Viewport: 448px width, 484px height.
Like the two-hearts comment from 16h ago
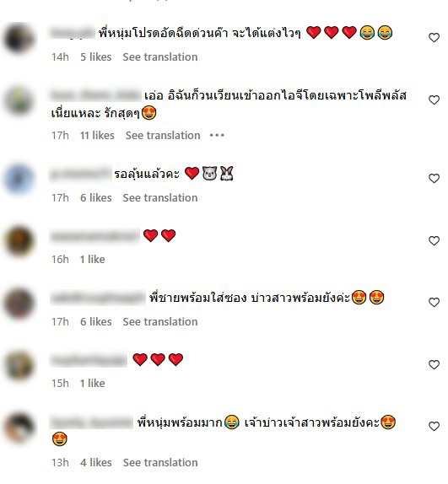[434, 241]
